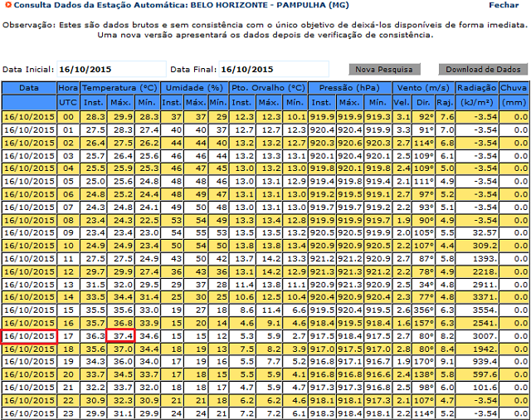Click the UTC subheader cell
The height and width of the screenshot is (420, 531).
[68, 102]
